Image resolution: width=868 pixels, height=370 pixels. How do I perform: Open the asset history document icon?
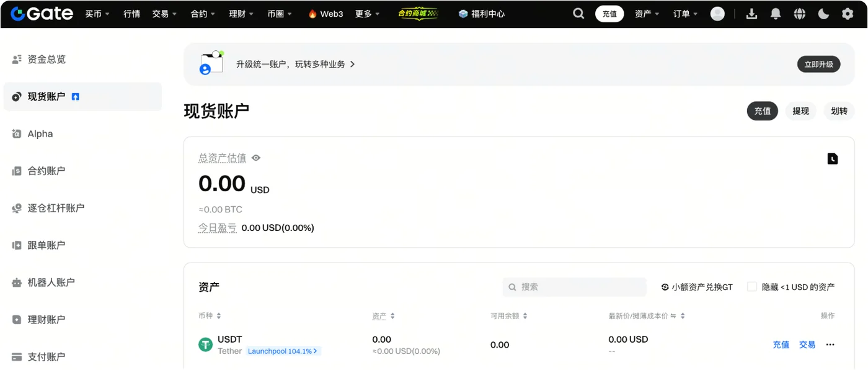833,159
